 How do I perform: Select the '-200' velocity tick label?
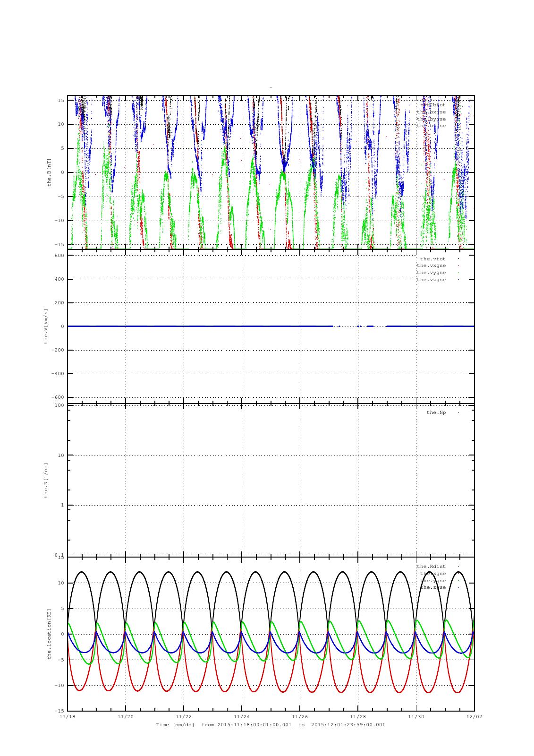(x=57, y=350)
